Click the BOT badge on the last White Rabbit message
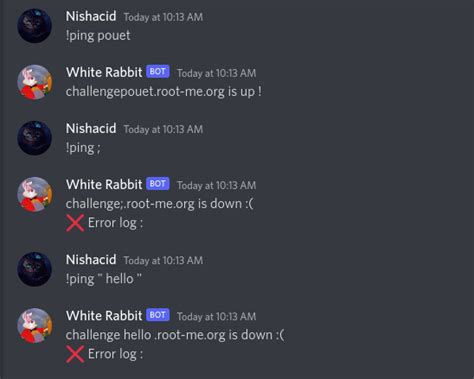The width and height of the screenshot is (474, 379). click(158, 315)
